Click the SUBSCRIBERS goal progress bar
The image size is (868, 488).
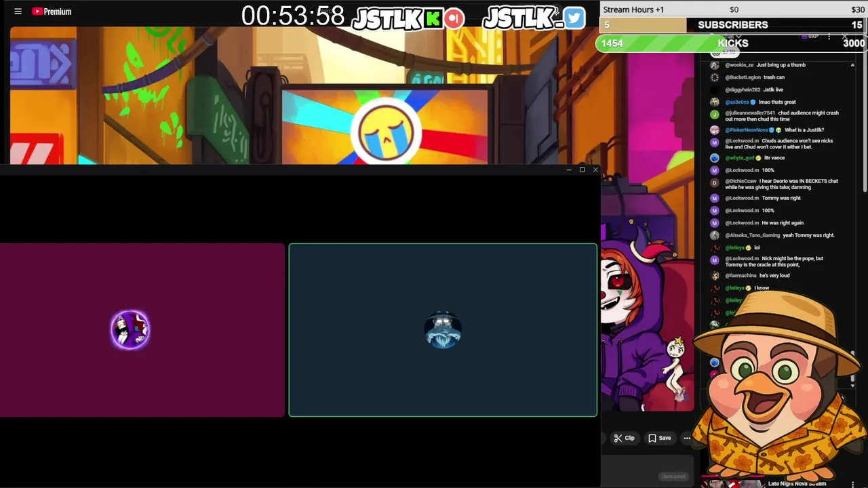pos(734,25)
